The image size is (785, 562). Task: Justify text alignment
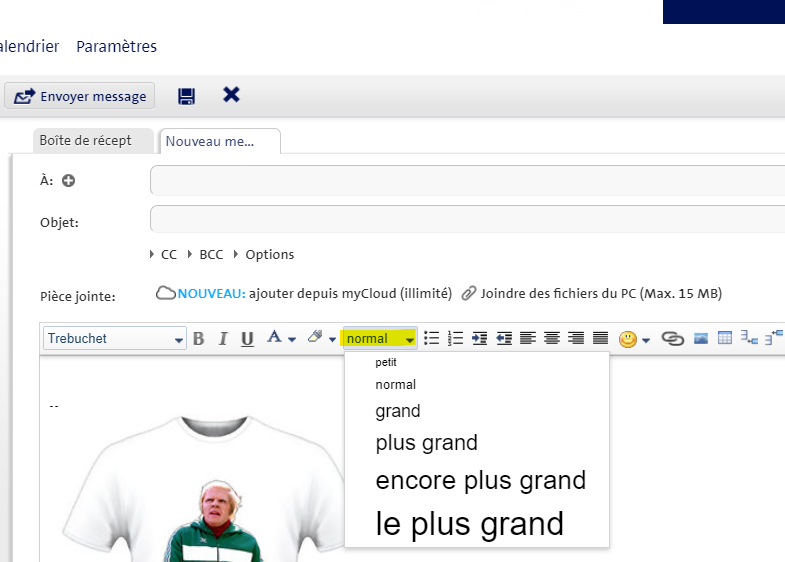(600, 338)
